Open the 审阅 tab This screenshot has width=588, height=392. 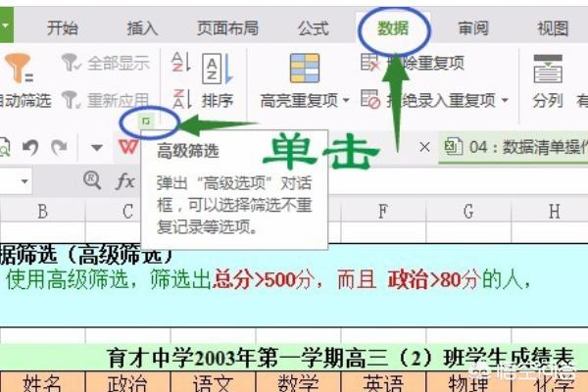(x=473, y=28)
